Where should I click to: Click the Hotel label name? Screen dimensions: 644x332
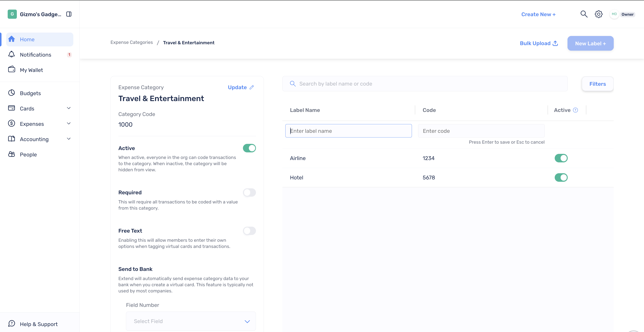click(296, 178)
